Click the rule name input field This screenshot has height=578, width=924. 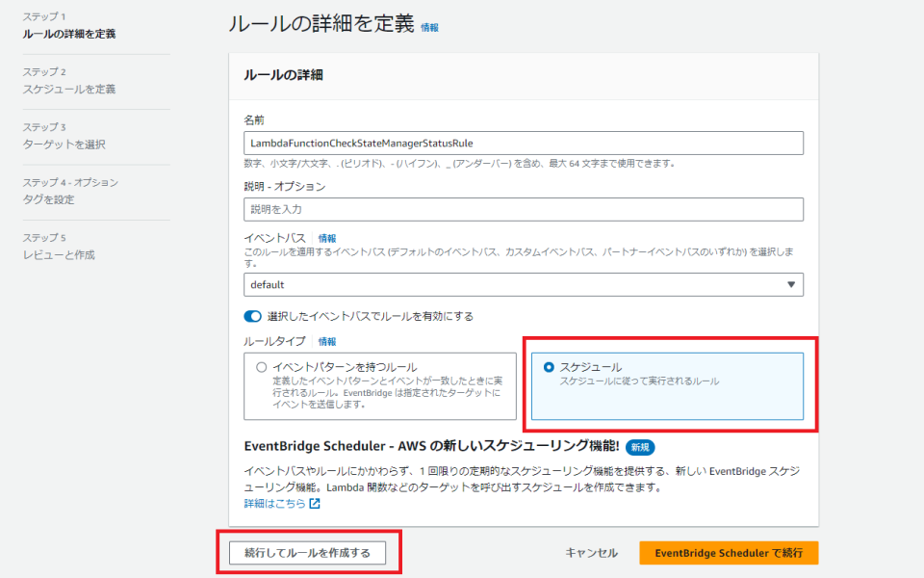[523, 143]
